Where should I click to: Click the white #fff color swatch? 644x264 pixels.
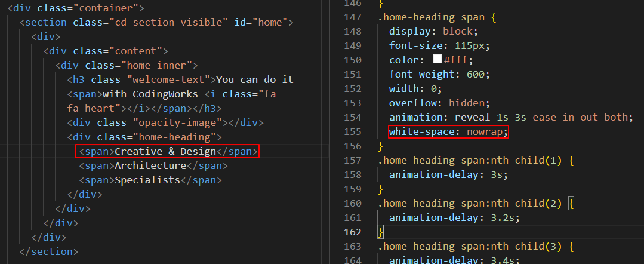point(437,60)
